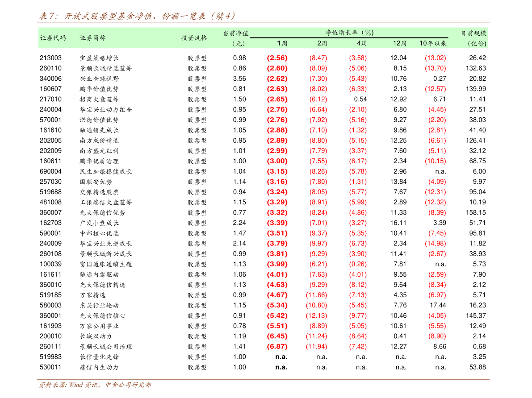Select the 2周 column header
This screenshot has height=398, width=532.
(x=322, y=43)
